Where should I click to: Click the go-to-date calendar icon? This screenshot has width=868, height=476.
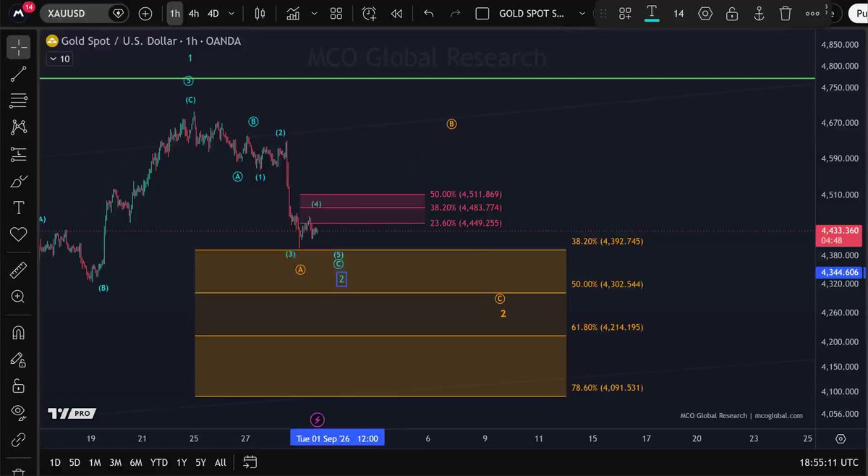pos(250,462)
